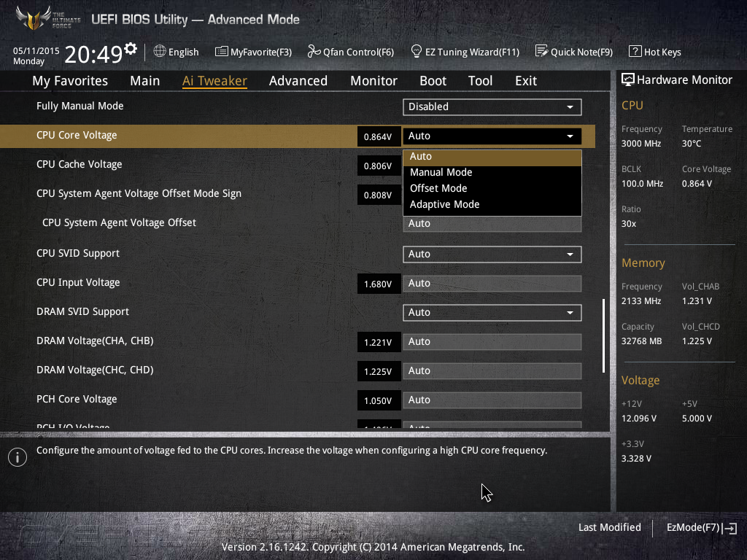Switch to the Boot tab
This screenshot has width=747, height=560.
click(x=433, y=81)
